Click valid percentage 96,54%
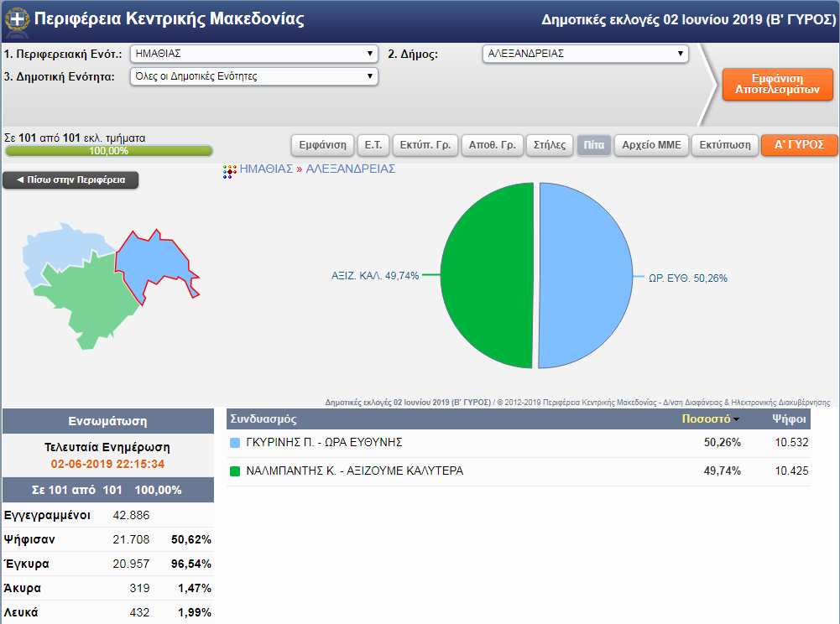Image resolution: width=840 pixels, height=624 pixels. (x=191, y=564)
